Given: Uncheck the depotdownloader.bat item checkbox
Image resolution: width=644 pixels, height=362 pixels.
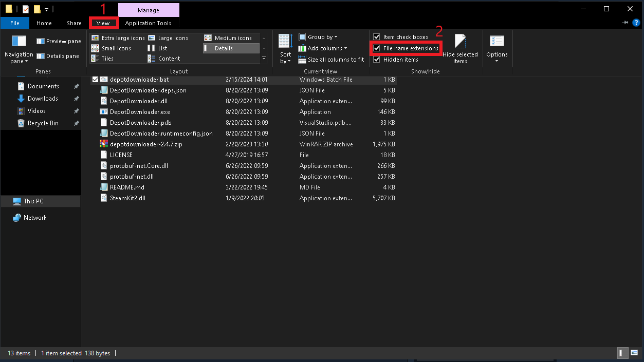Looking at the screenshot, I should pyautogui.click(x=95, y=80).
